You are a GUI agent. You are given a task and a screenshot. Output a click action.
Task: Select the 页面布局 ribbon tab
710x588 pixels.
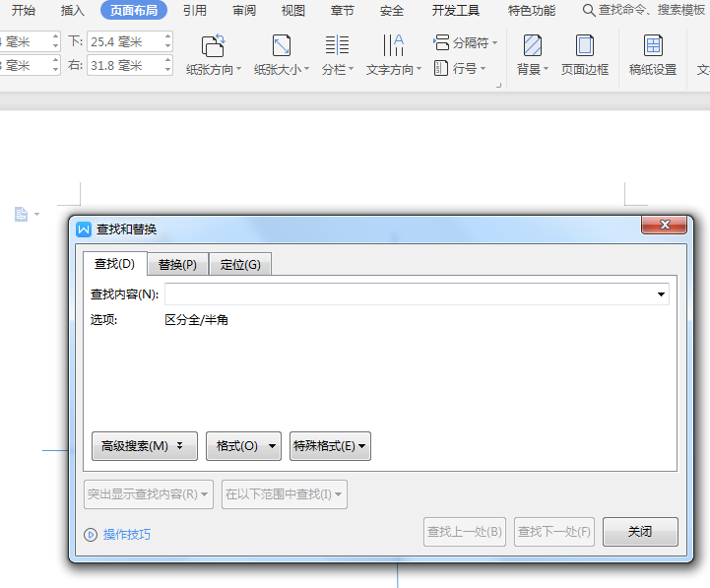pyautogui.click(x=134, y=10)
